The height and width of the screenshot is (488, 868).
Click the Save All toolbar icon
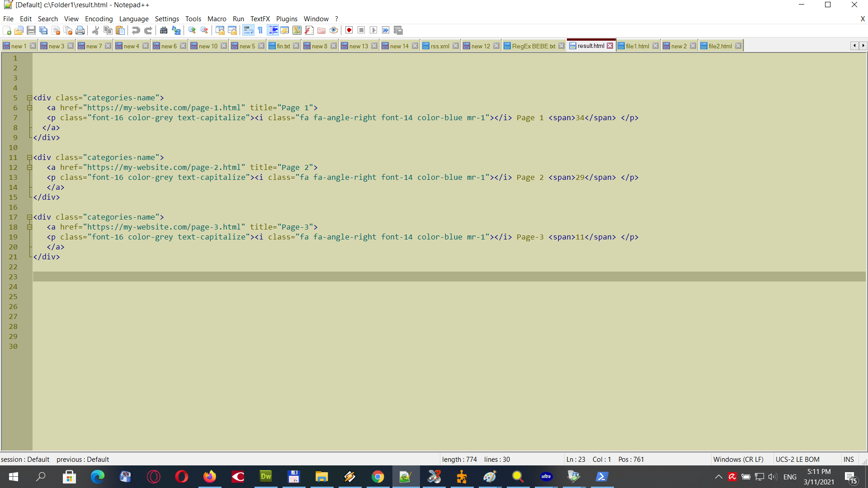tap(43, 30)
